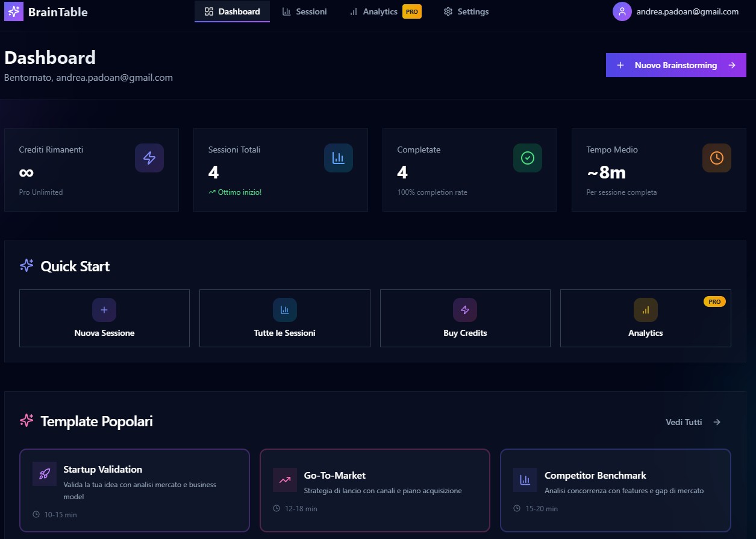Switch to the Sessioni tab
This screenshot has width=756, height=539.
[305, 11]
